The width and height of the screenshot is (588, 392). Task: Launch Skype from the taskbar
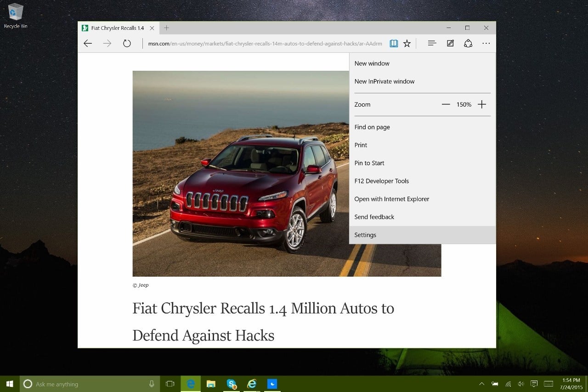click(x=231, y=383)
